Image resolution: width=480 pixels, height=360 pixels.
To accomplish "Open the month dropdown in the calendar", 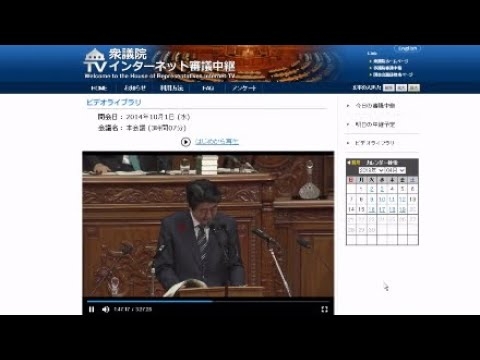I will click(395, 170).
